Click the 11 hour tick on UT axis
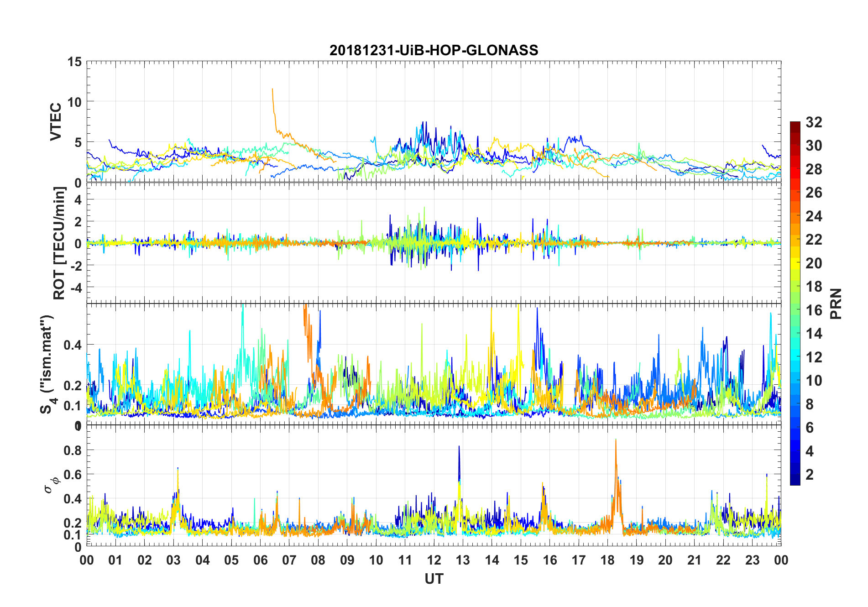This screenshot has width=868, height=607. click(405, 560)
